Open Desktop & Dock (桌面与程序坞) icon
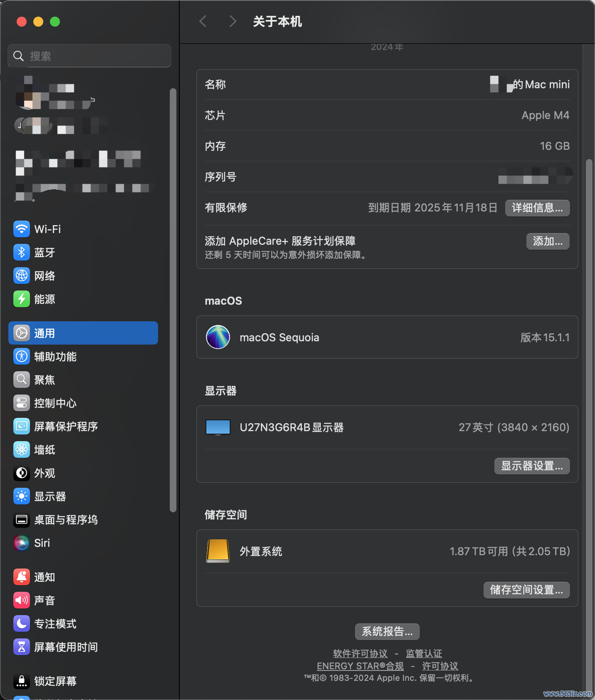The height and width of the screenshot is (700, 595). [22, 519]
